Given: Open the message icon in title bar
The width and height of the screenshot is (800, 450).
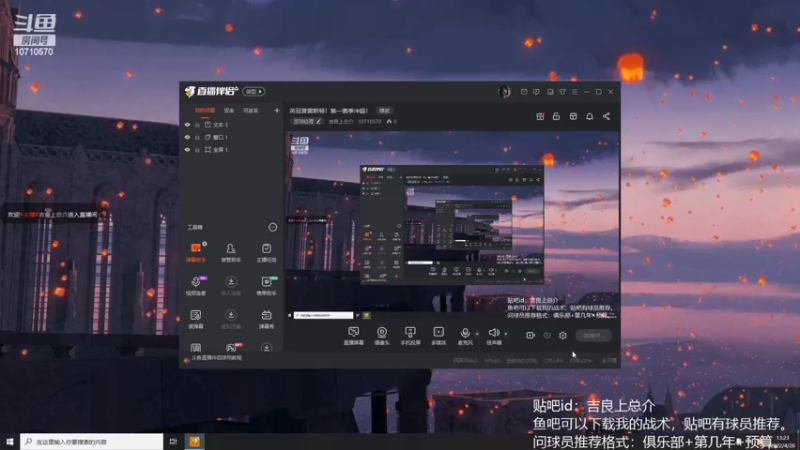Looking at the screenshot, I should (524, 92).
